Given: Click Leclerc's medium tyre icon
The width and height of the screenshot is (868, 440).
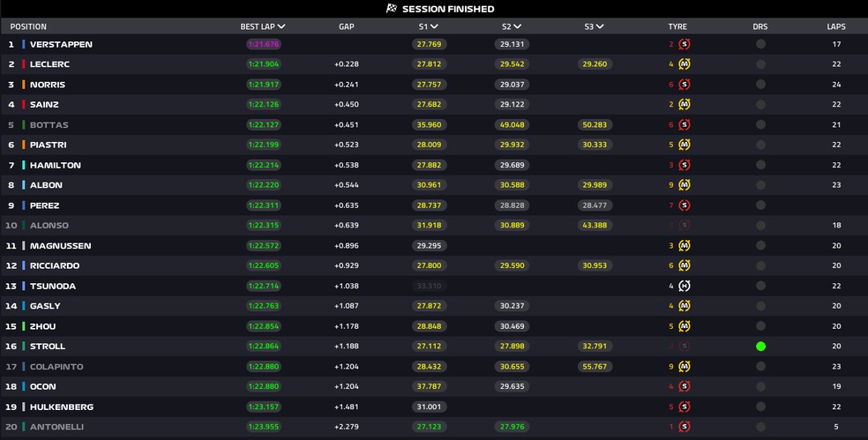Looking at the screenshot, I should click(x=685, y=64).
